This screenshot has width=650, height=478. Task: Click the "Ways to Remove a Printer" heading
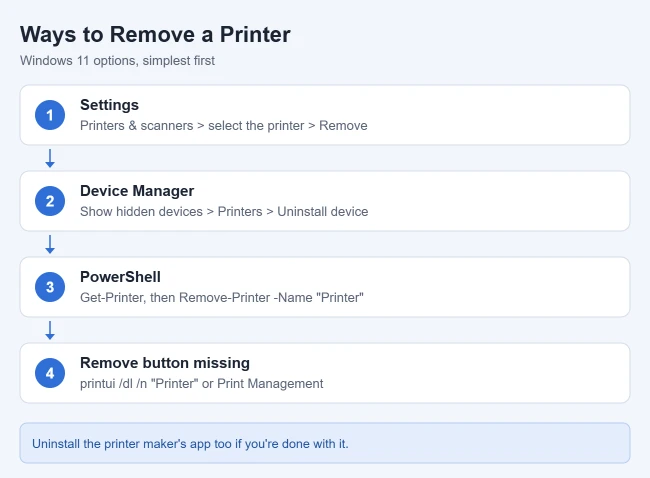tap(155, 34)
